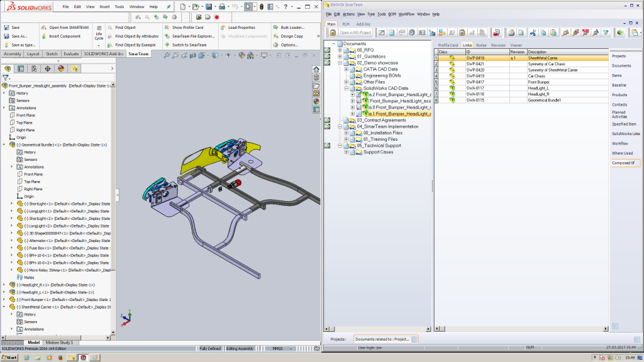Collapse the 02_Demo showcase folder
The height and width of the screenshot is (362, 644).
pyautogui.click(x=340, y=63)
